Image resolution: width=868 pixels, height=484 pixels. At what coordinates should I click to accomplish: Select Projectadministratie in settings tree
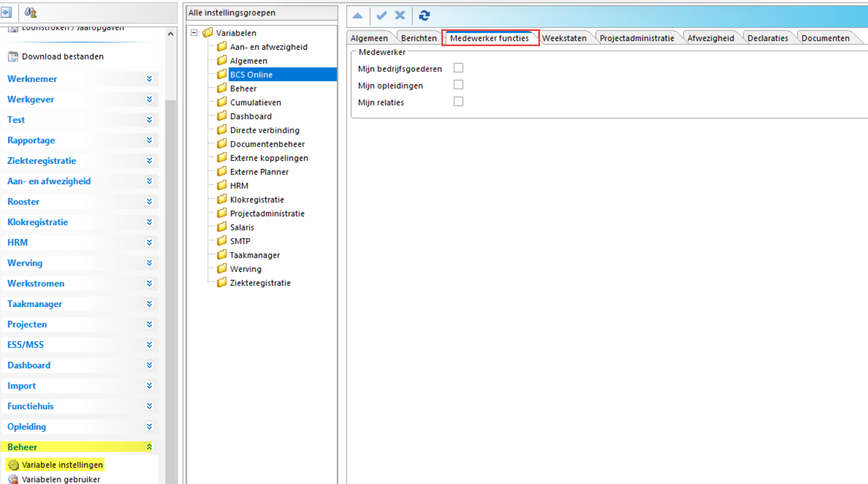268,213
